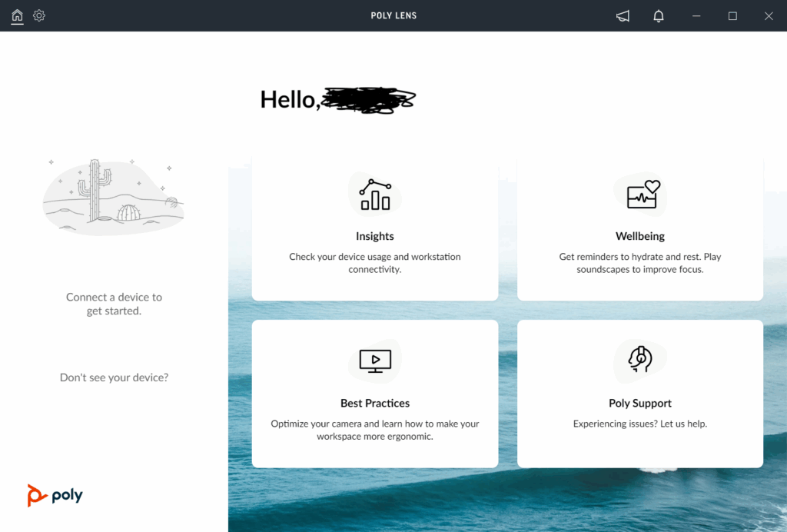Screen dimensions: 787x532
Task: Click the "Don't see your device?" link
Action: coord(114,377)
